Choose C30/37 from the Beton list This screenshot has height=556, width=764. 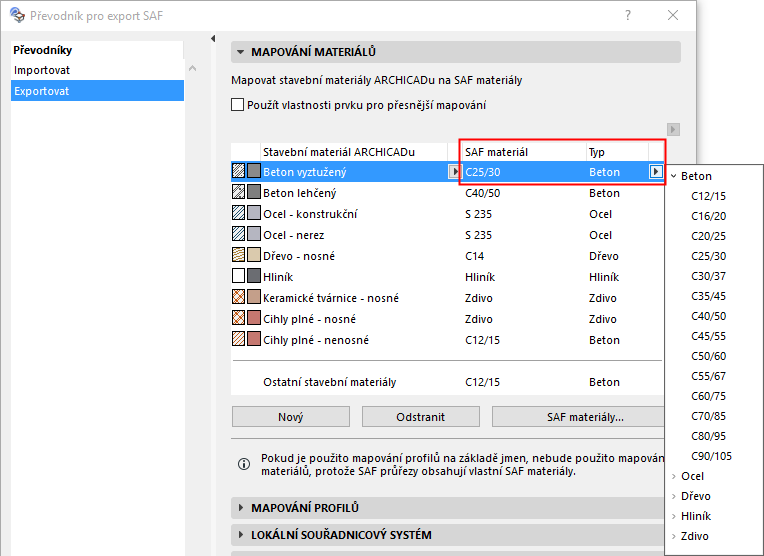[708, 276]
